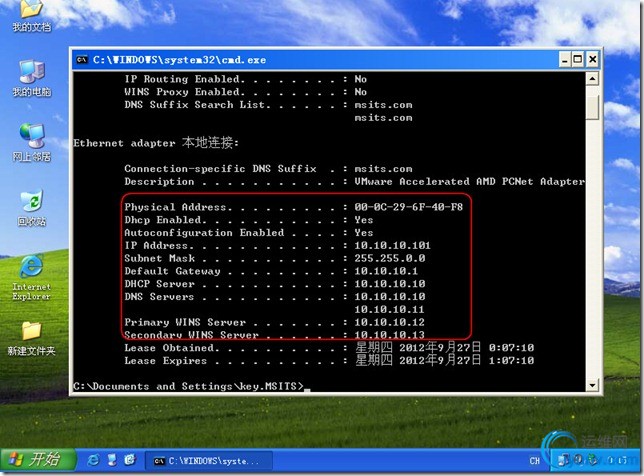The width and height of the screenshot is (644, 476).
Task: Click the Default Gateway value 10.10.10.1
Action: (386, 271)
